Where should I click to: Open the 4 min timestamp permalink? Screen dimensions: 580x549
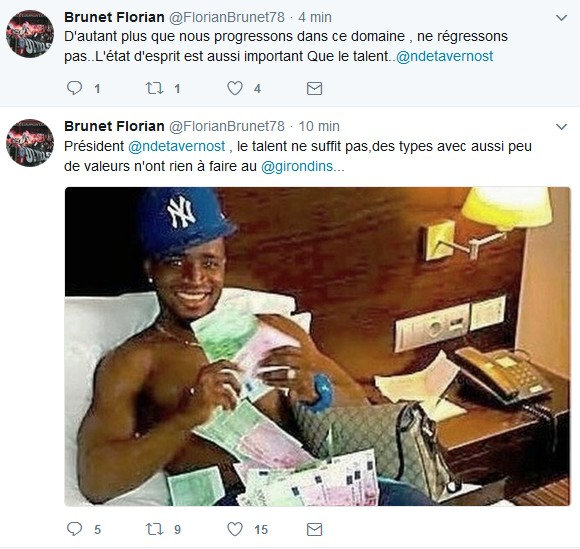click(x=315, y=17)
